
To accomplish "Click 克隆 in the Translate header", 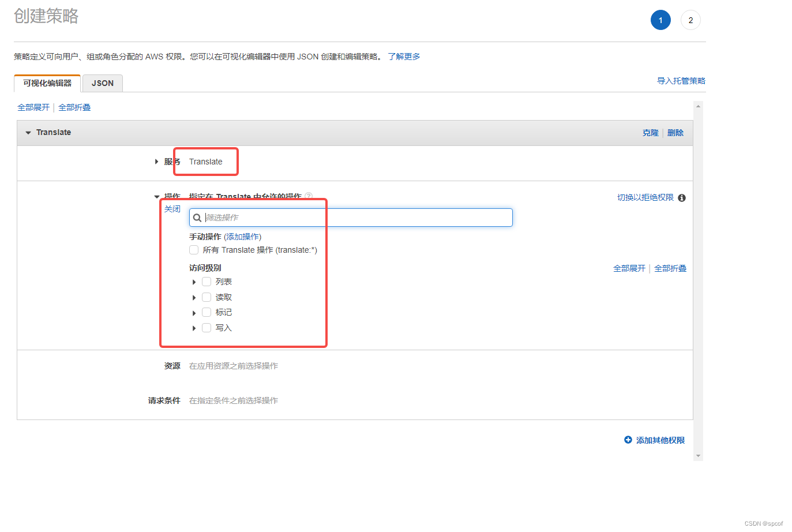I will (x=651, y=133).
